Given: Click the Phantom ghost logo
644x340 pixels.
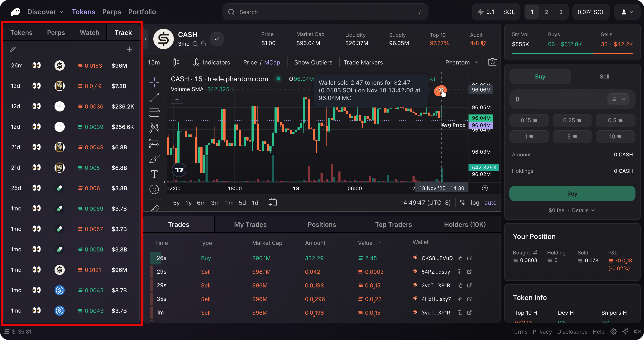Looking at the screenshot, I should tap(15, 12).
